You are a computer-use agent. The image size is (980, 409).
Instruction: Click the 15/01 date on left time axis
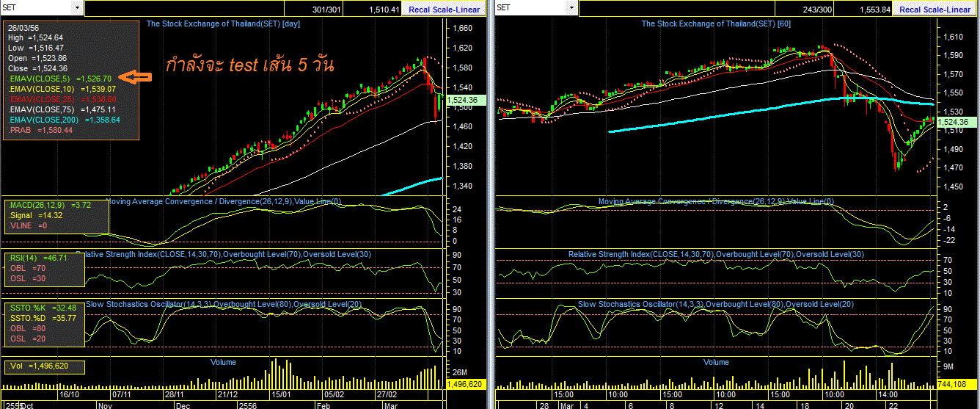(282, 394)
